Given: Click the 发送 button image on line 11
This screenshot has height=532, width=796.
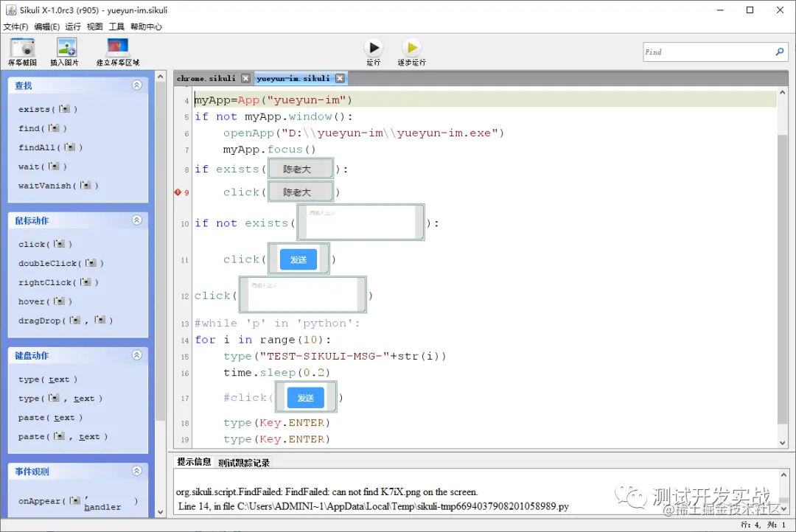Looking at the screenshot, I should click(298, 259).
